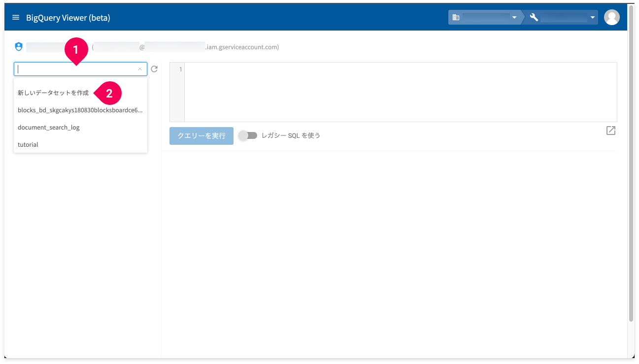Image resolution: width=639 pixels, height=364 pixels.
Task: Click the service account shield icon
Action: 19,47
